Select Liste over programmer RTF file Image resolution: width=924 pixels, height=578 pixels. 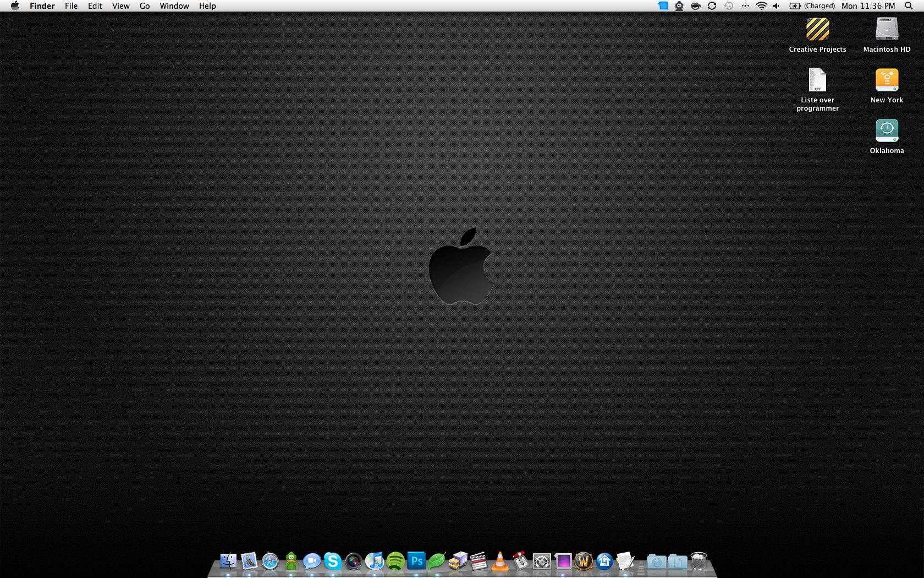click(x=818, y=80)
